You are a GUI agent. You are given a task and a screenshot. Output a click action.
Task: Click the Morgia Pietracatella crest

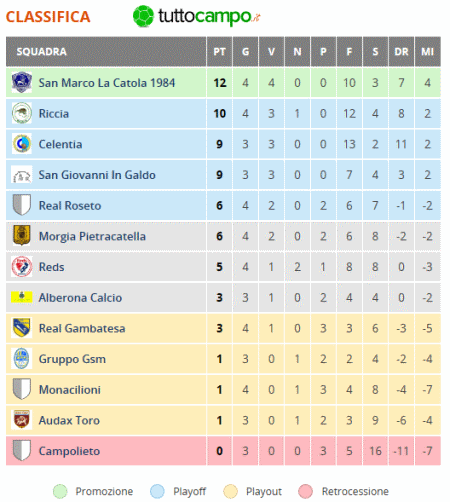22,235
